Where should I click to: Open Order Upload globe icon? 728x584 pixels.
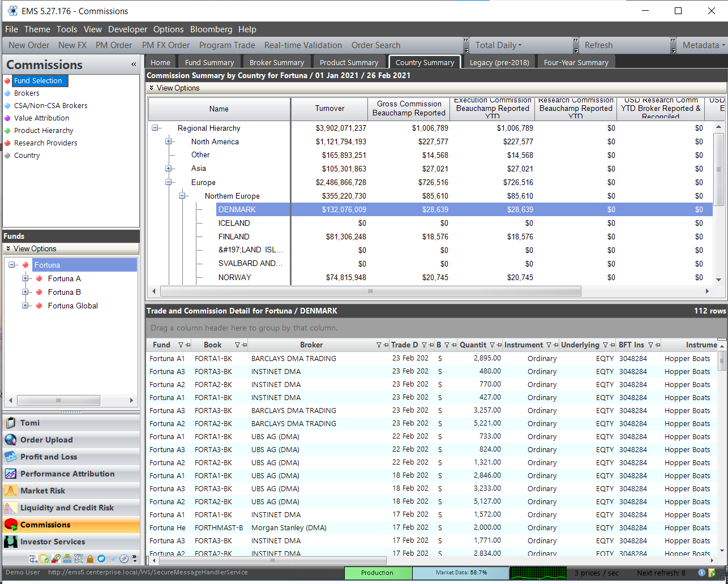click(x=11, y=440)
